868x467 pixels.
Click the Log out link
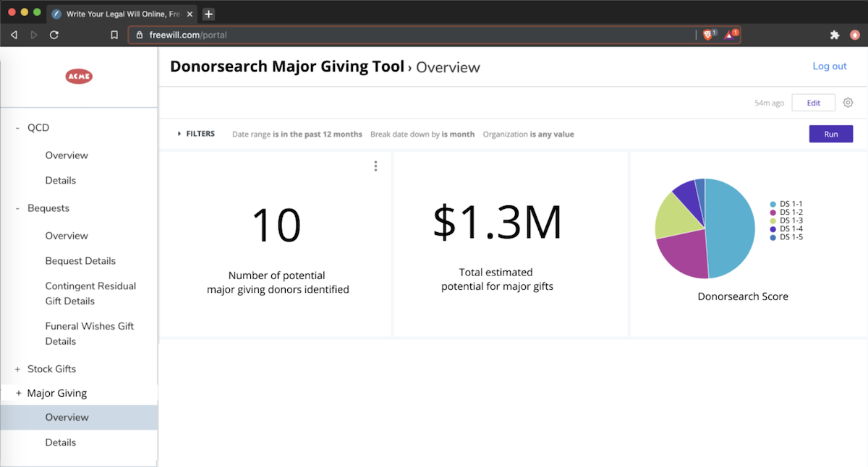click(829, 67)
